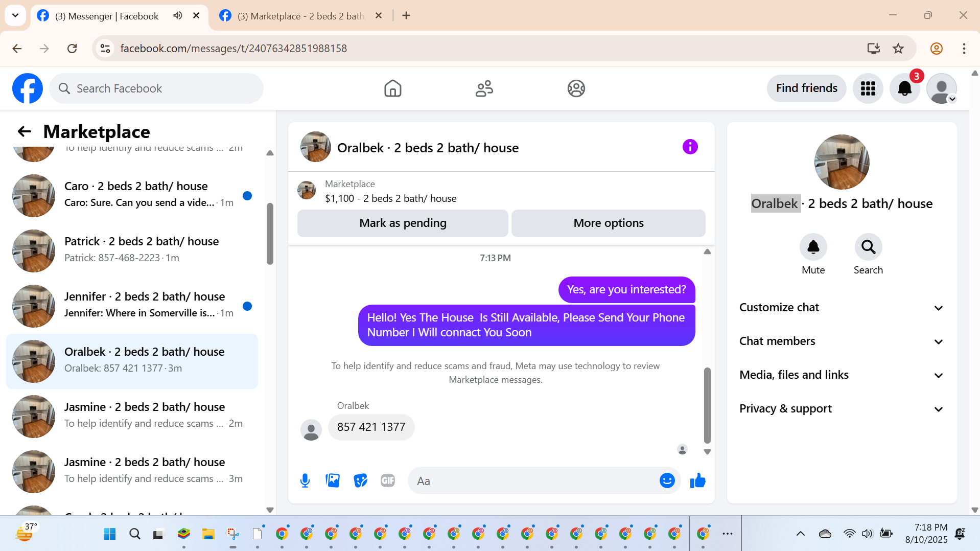Expand Chat members section
This screenshot has width=980, height=551.
(x=842, y=341)
